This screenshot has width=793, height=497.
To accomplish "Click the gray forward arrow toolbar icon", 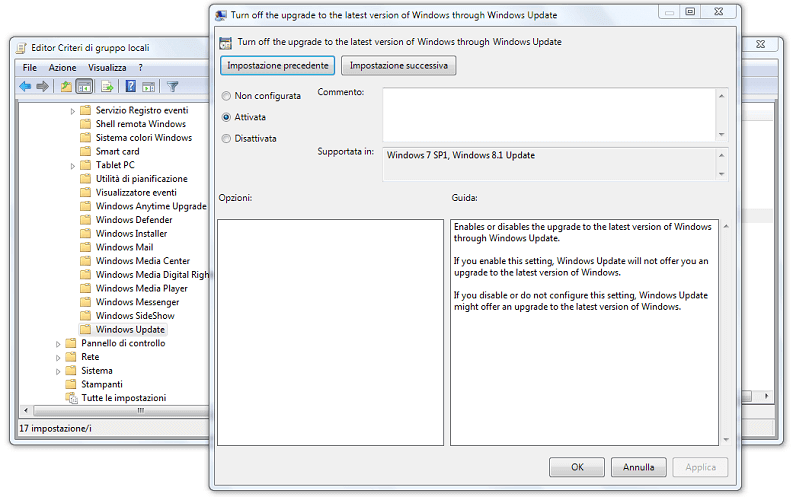I will coord(42,86).
